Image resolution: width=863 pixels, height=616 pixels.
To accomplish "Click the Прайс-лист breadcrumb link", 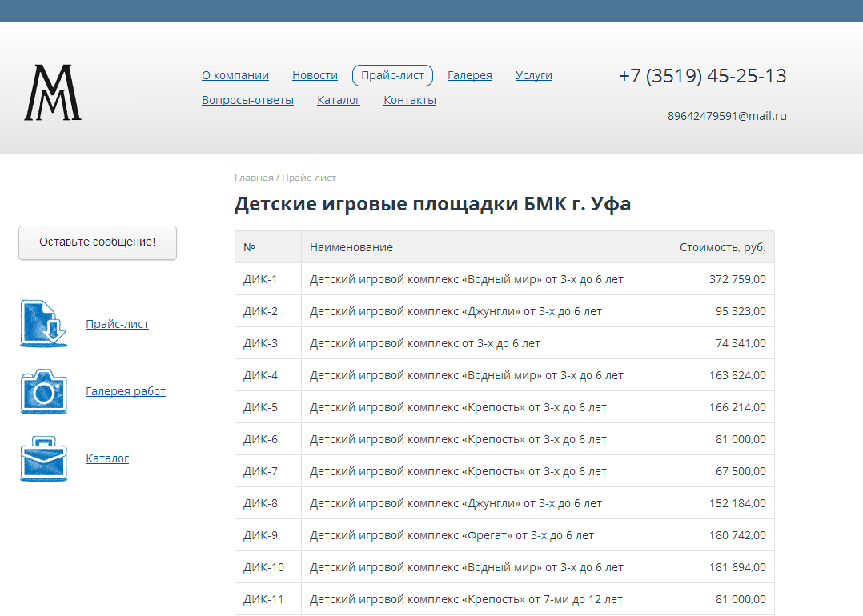I will tap(309, 178).
